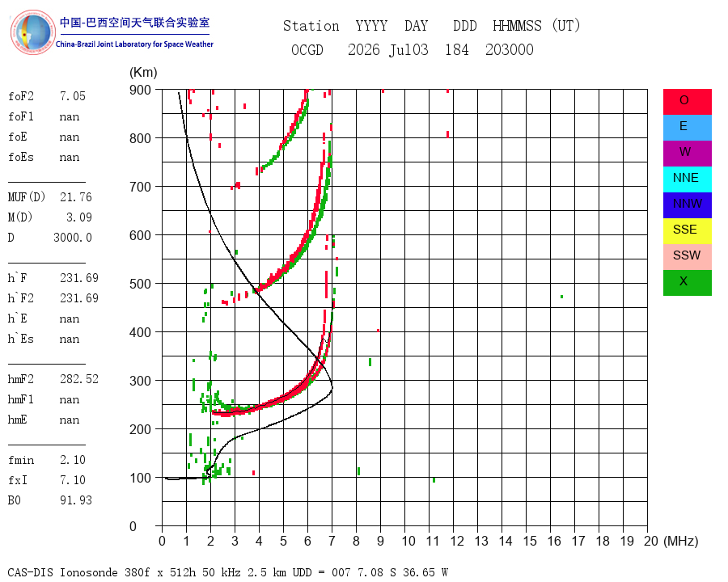Select the blue E legend swatch
Image resolution: width=728 pixels, height=582 pixels.
pos(687,128)
